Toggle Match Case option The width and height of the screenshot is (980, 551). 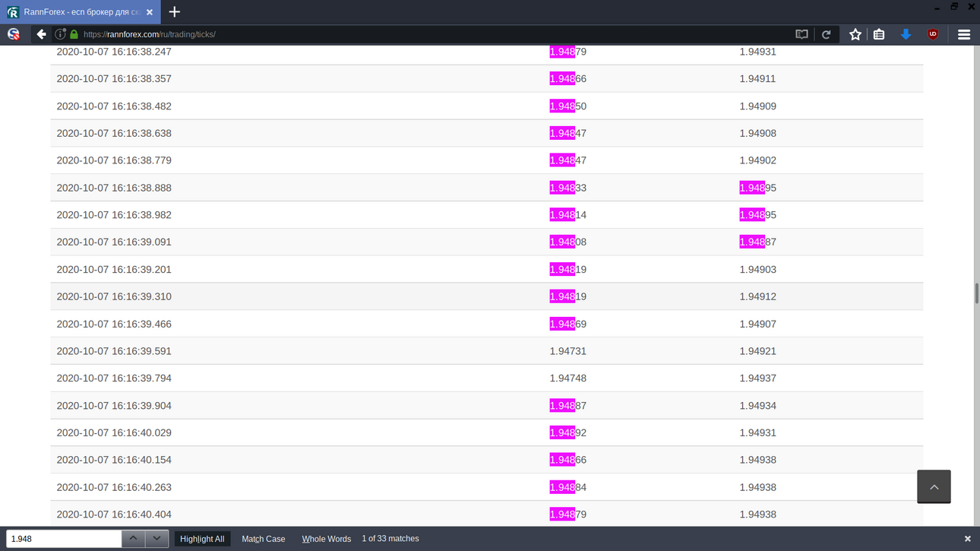[x=264, y=539]
